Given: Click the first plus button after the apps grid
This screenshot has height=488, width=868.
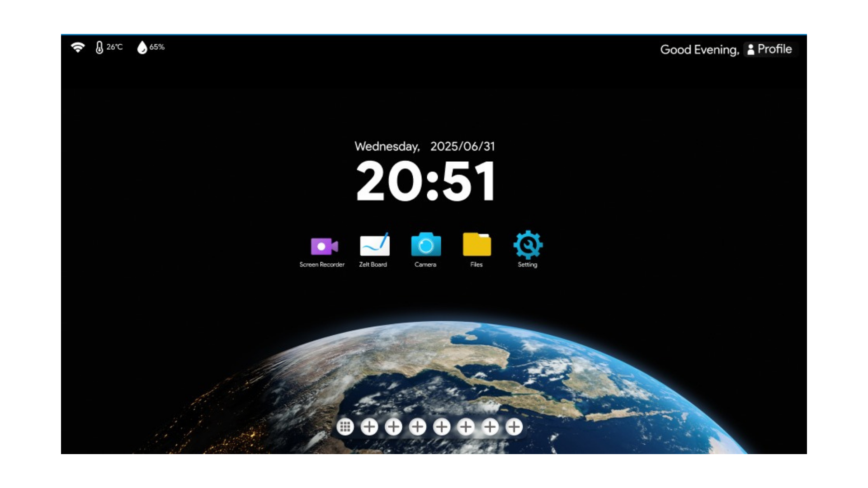Looking at the screenshot, I should 369,427.
